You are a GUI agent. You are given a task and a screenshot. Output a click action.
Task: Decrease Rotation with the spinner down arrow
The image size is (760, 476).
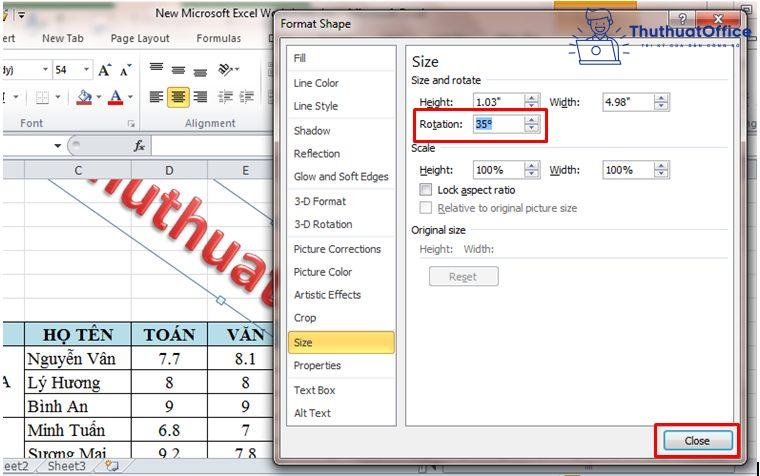pyautogui.click(x=532, y=128)
